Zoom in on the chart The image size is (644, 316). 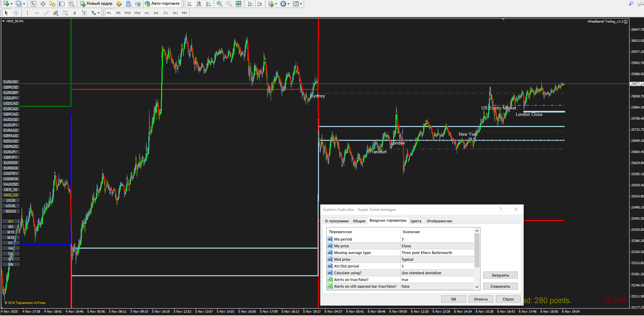[x=219, y=4]
